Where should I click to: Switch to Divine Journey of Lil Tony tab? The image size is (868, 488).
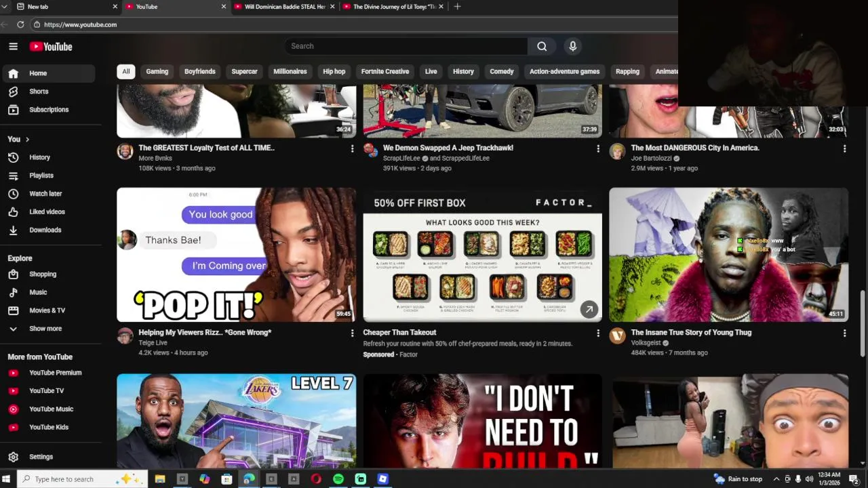393,7
